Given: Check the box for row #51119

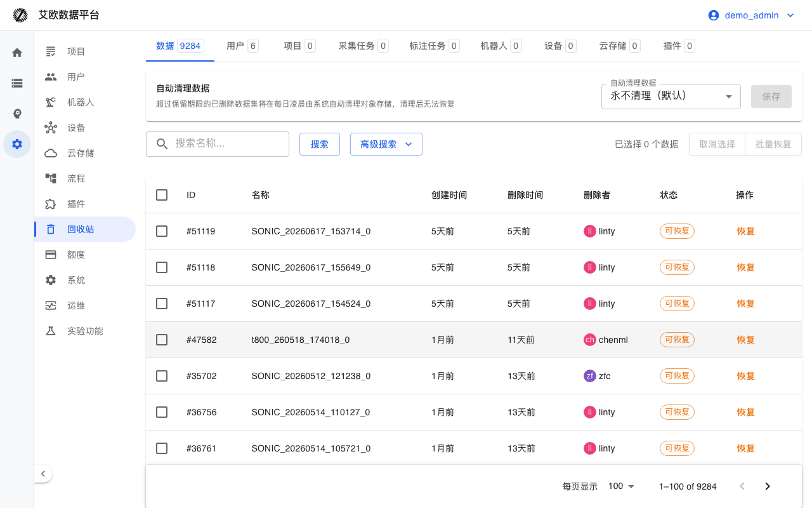Looking at the screenshot, I should click(162, 231).
